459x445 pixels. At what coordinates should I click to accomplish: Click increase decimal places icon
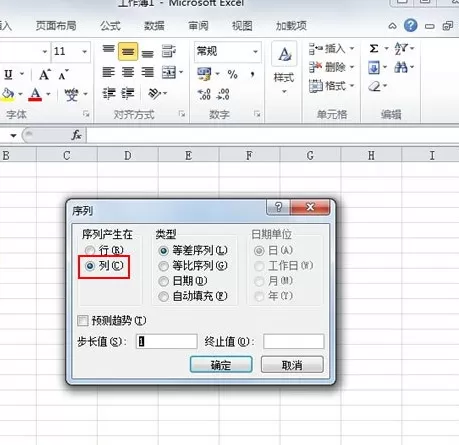pyautogui.click(x=204, y=94)
